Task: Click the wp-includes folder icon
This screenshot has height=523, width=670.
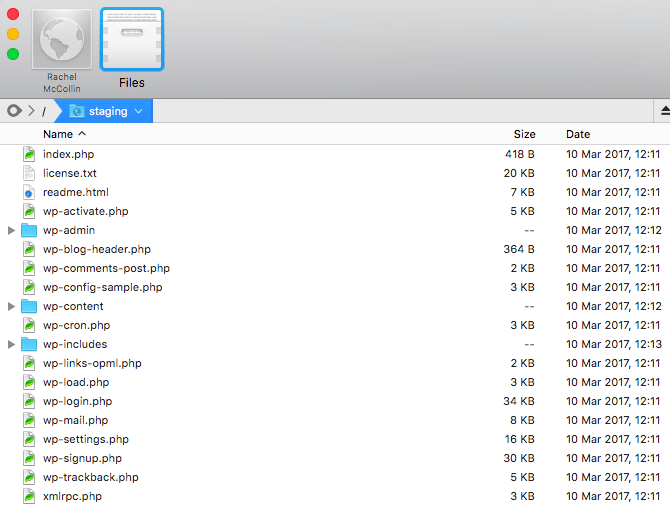Action: click(x=29, y=344)
